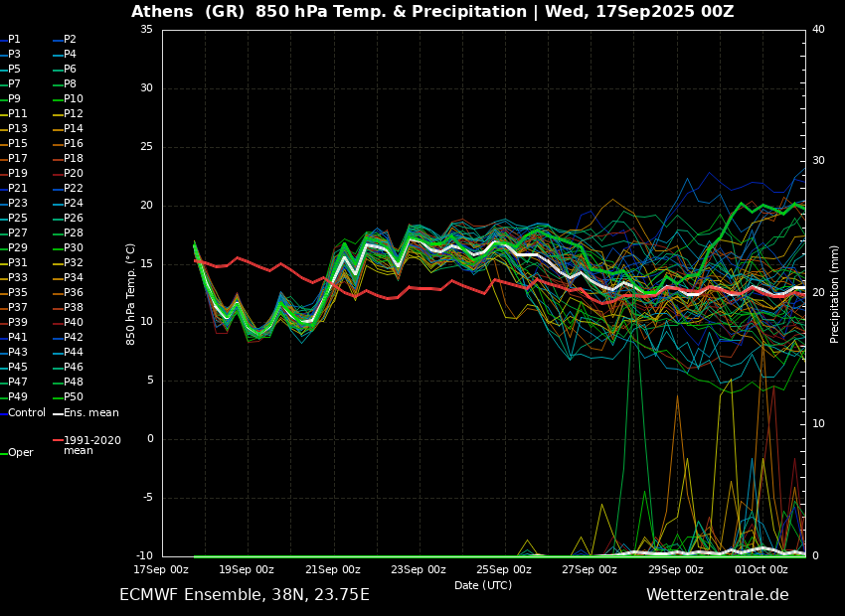This screenshot has width=845, height=616.
Task: Click the P1 legend entry
Action: click(14, 40)
